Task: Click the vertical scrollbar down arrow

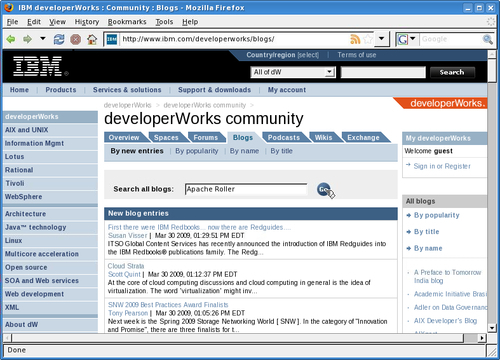Action: pos(492,328)
